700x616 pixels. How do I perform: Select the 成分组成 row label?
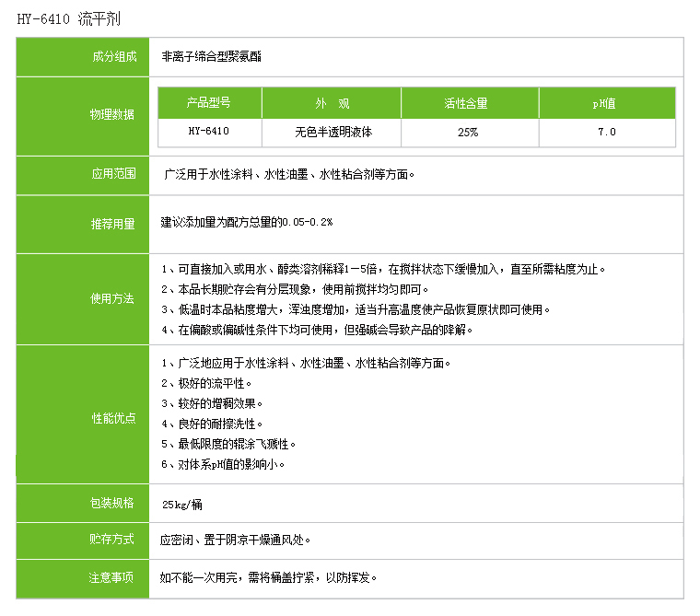(112, 56)
